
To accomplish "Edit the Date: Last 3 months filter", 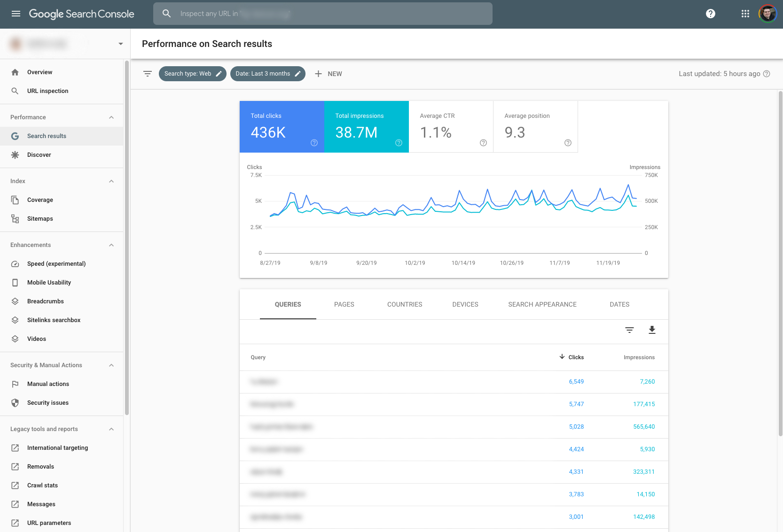I will pyautogui.click(x=267, y=74).
